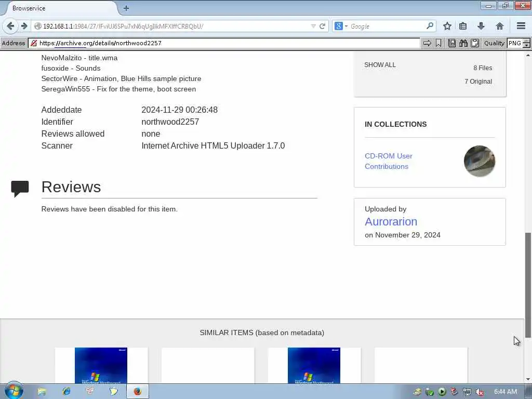Click the 8 Files text
Image resolution: width=532 pixels, height=399 pixels.
(483, 68)
